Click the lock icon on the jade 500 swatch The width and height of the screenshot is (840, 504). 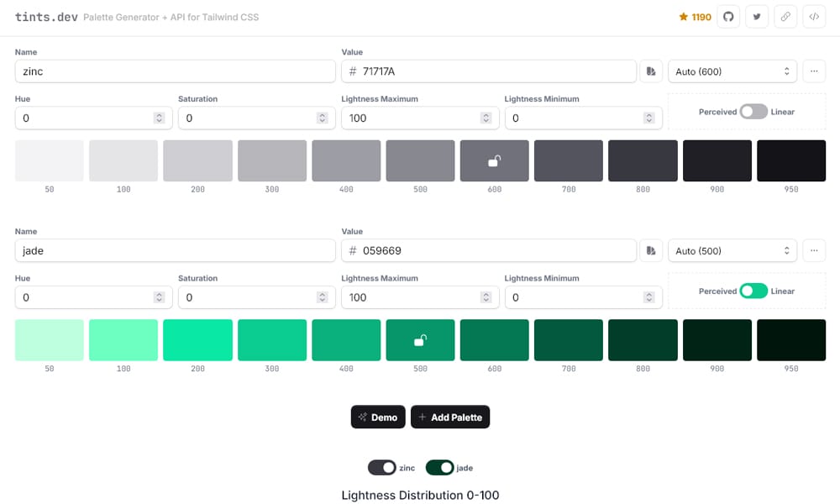pos(420,339)
